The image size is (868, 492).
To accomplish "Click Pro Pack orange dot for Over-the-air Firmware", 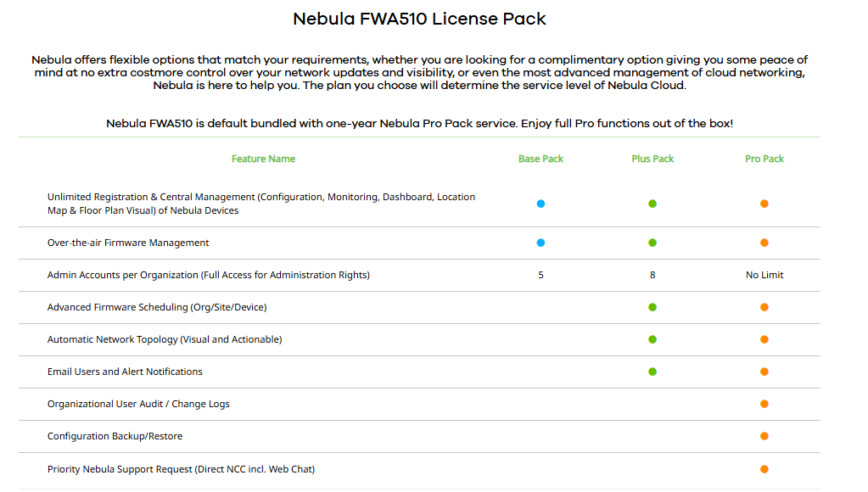I will 764,243.
